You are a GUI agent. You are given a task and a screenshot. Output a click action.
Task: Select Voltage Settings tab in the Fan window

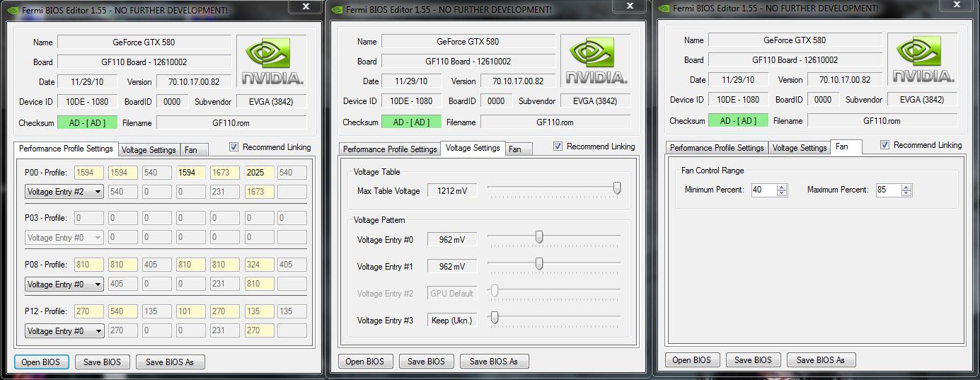(800, 148)
